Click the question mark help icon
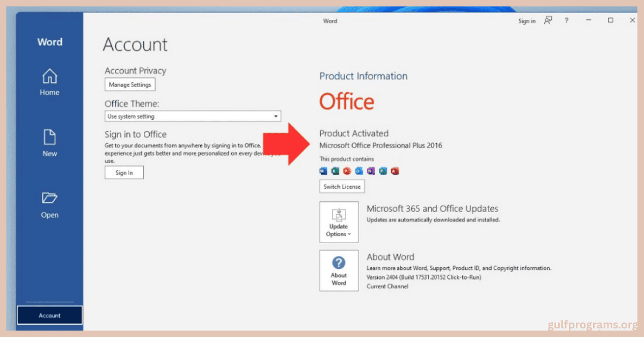The image size is (644, 337). tap(566, 20)
